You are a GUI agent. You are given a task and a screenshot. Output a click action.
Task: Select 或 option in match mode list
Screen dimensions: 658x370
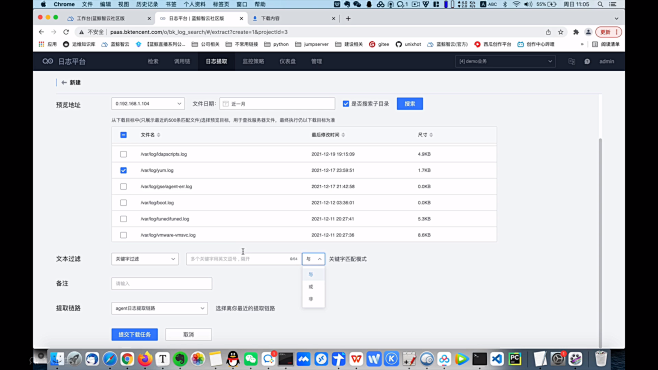(313, 287)
